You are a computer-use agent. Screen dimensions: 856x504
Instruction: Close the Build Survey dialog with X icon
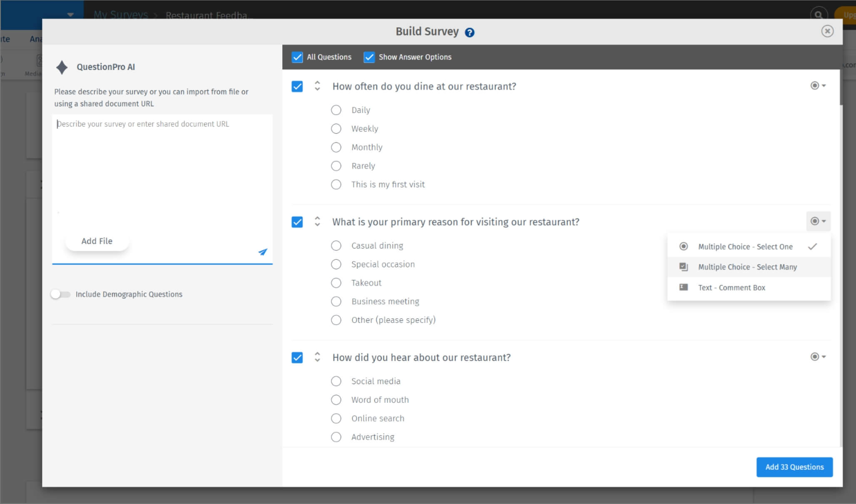[827, 31]
